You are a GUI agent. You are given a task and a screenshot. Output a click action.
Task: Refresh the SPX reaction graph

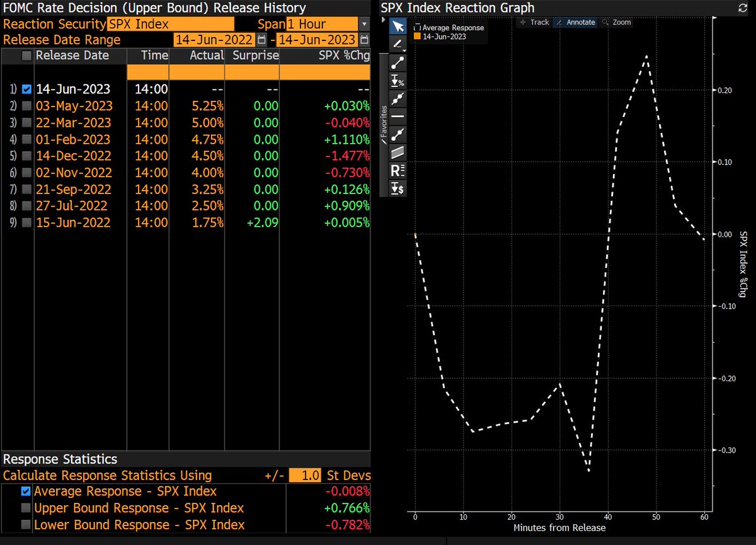742,8
